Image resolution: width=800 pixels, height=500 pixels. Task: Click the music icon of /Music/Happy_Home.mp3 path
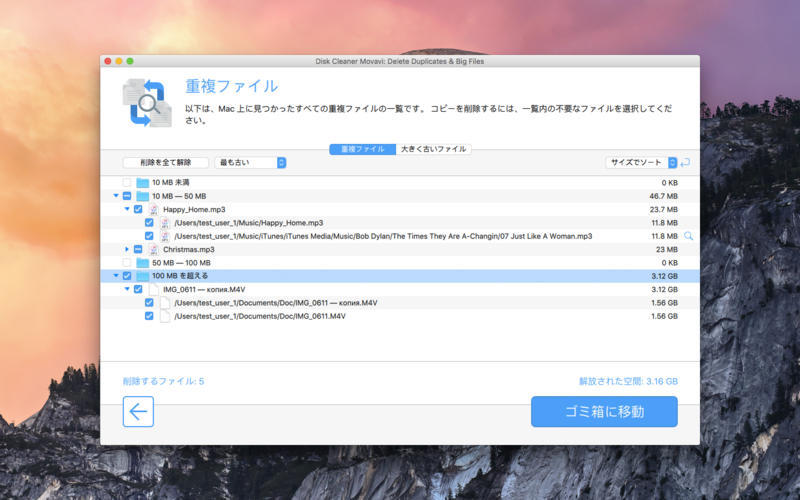click(x=165, y=222)
